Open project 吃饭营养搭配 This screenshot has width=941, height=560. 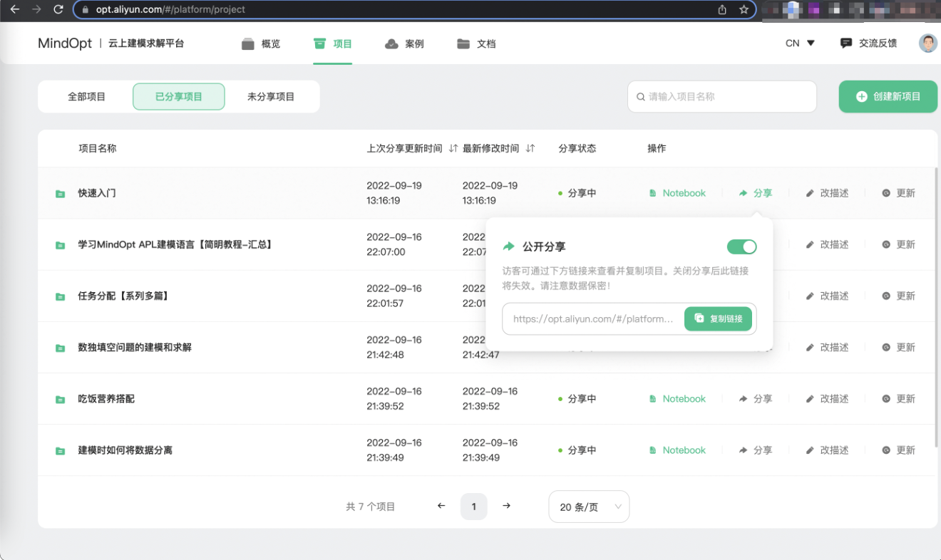pos(106,398)
